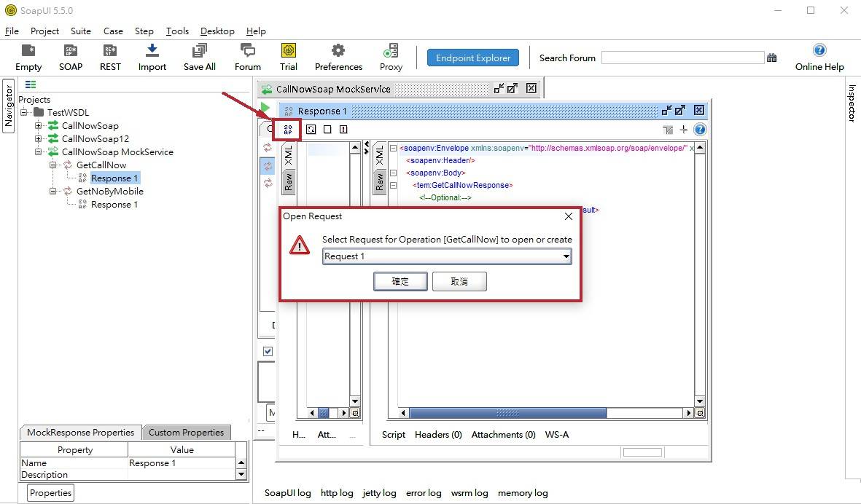Screen dimensions: 861x504
Task: Click the Proxy toolbar icon
Action: pos(391,57)
